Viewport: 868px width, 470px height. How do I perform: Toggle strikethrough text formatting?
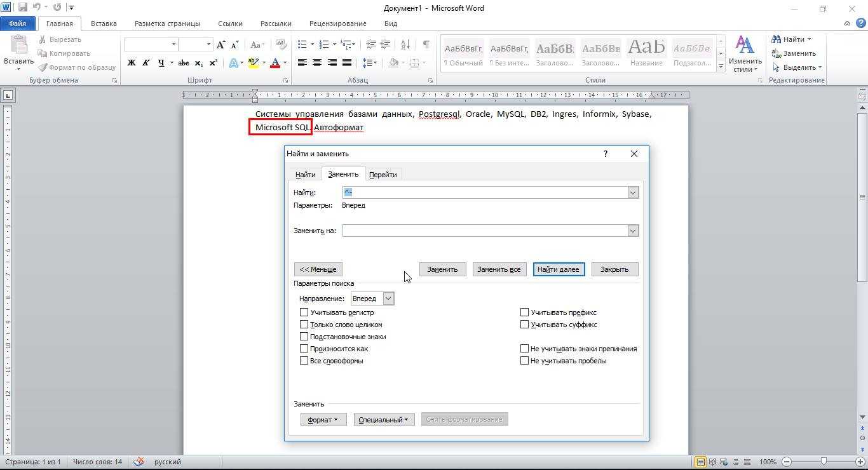pyautogui.click(x=184, y=63)
